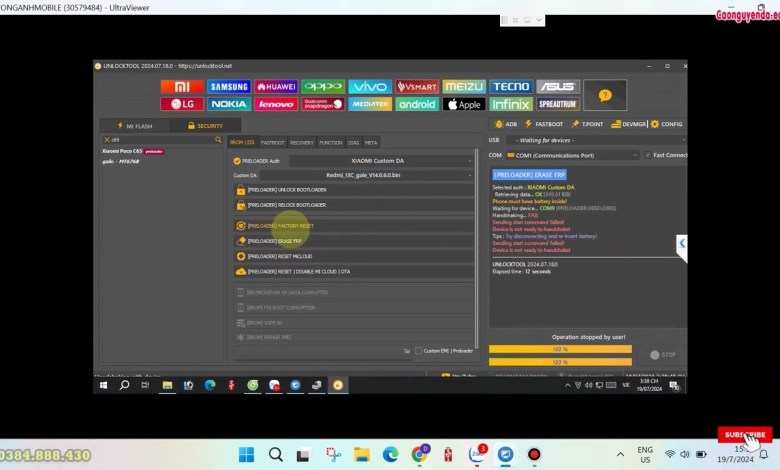
Task: Enable Custom EMI Preloader checkbox
Action: (418, 351)
